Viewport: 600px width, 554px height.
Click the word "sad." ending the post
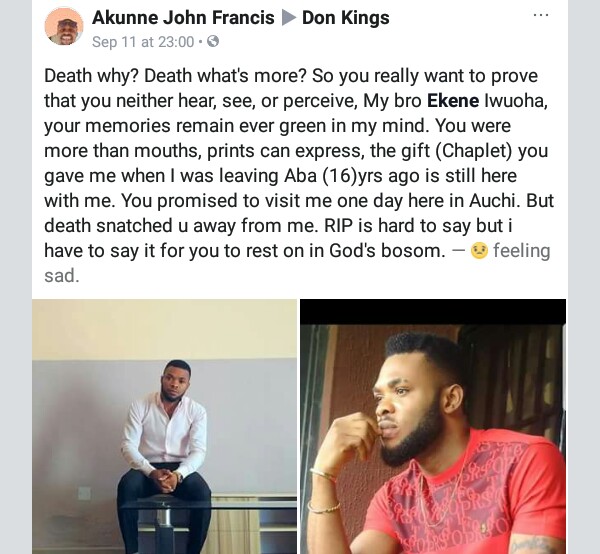coord(62,275)
